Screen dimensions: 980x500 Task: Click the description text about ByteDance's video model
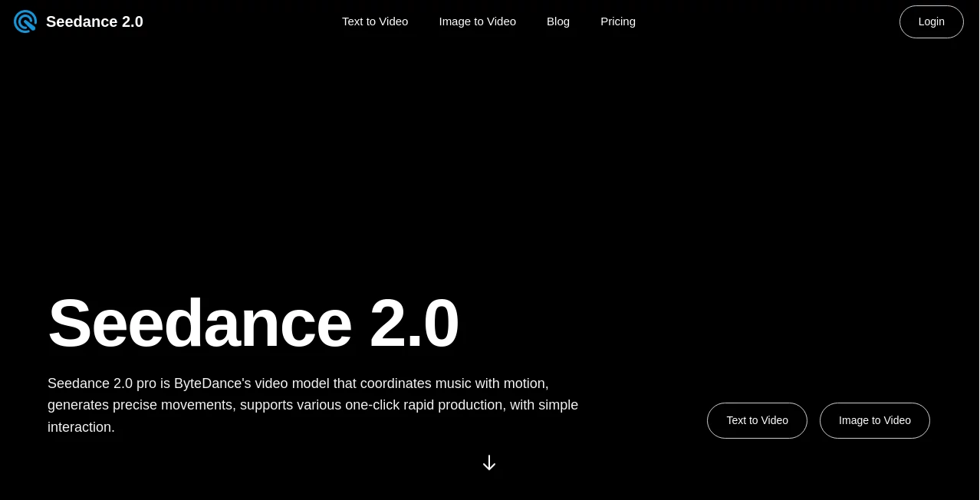click(313, 405)
